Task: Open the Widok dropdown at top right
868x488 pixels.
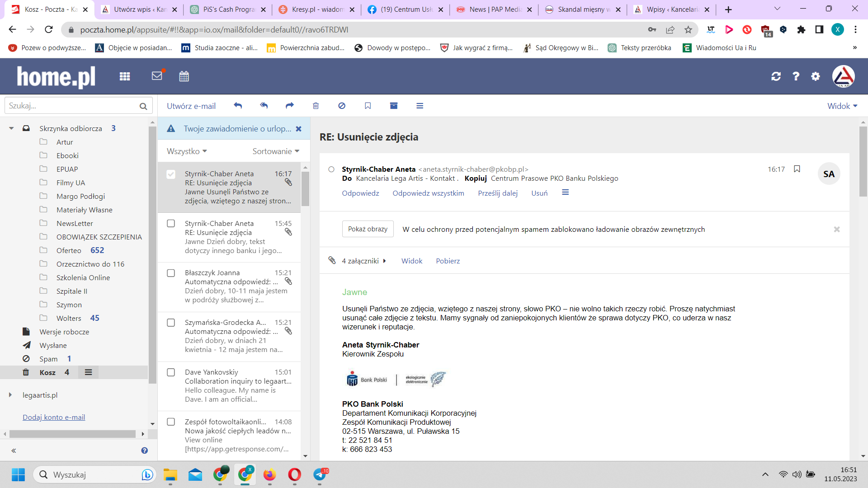Action: pyautogui.click(x=842, y=106)
